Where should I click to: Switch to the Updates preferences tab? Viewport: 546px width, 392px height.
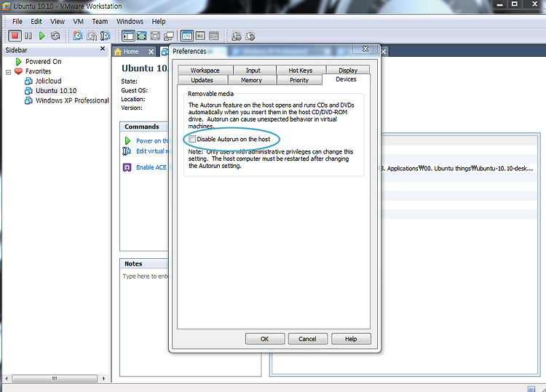click(202, 80)
